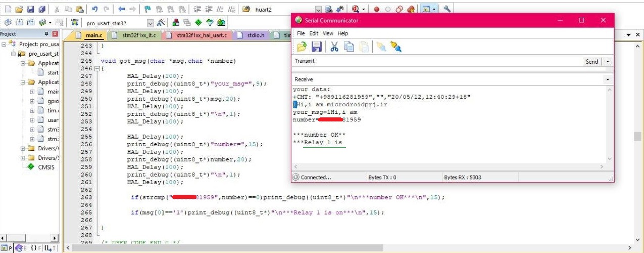Image resolution: width=644 pixels, height=253 pixels.
Task: Insert a breakpoint with the red circle icon
Action: pos(376,9)
